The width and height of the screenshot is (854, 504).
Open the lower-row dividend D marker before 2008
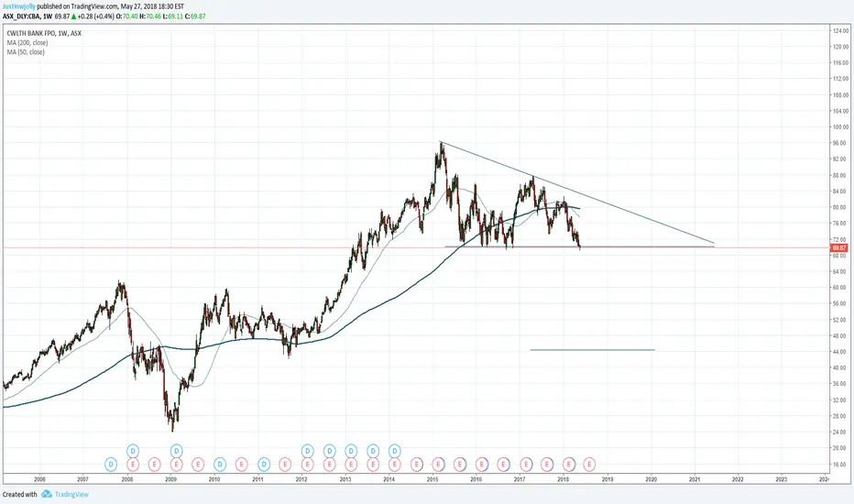(111, 465)
